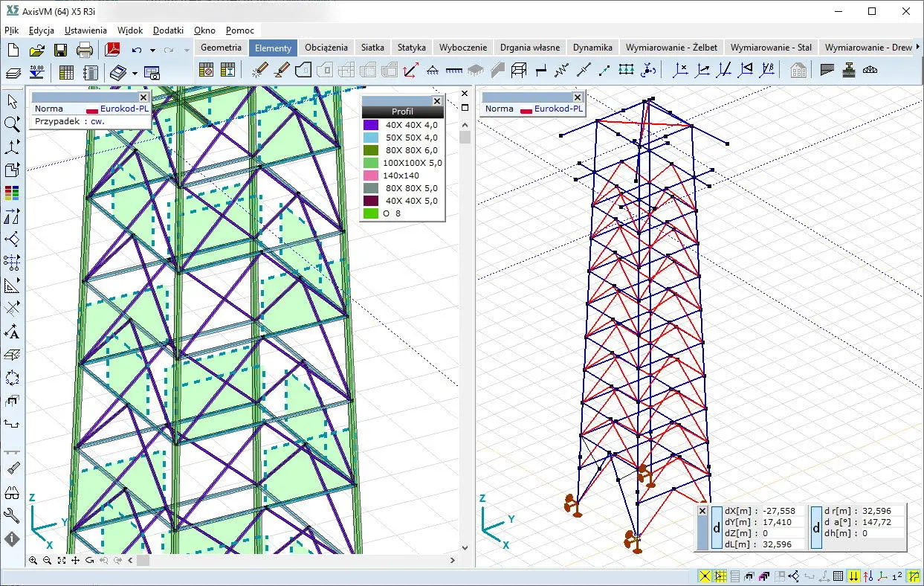Open the table browser icon
924x586 pixels.
pos(65,72)
